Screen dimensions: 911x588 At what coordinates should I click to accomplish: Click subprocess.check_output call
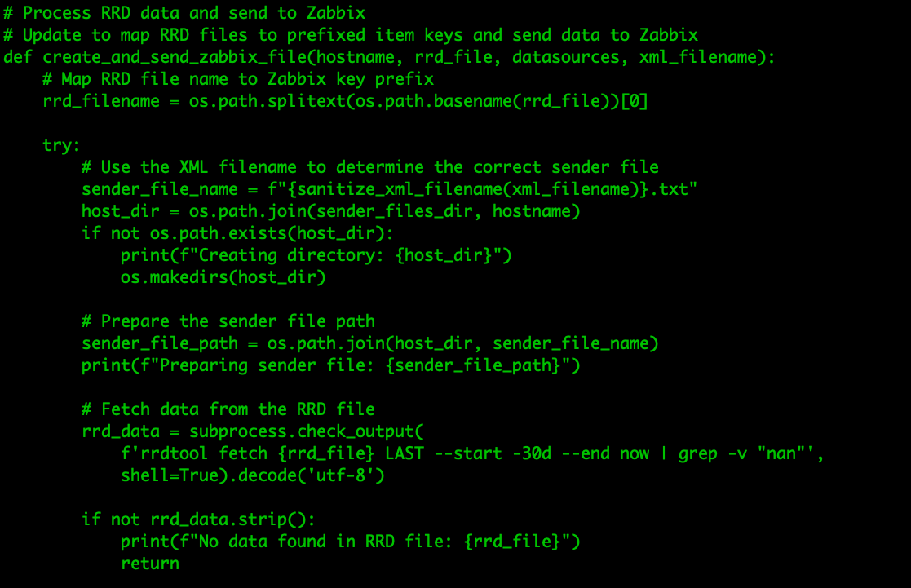[x=306, y=431]
